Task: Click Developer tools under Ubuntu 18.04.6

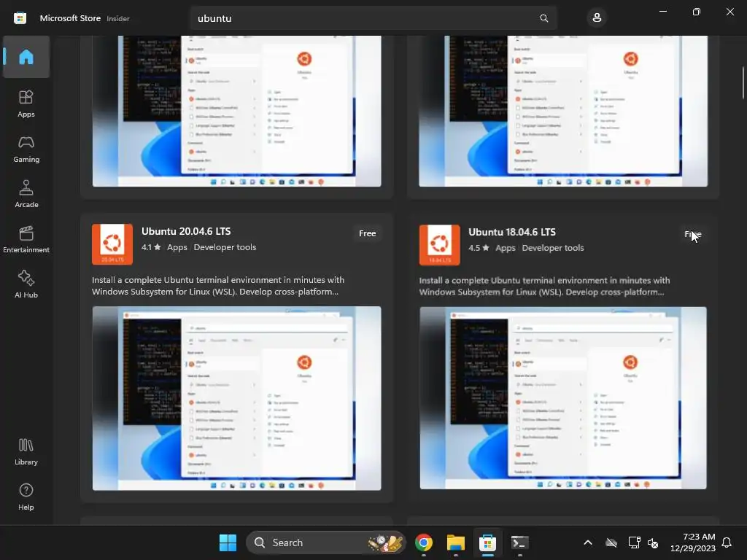Action: coord(553,248)
